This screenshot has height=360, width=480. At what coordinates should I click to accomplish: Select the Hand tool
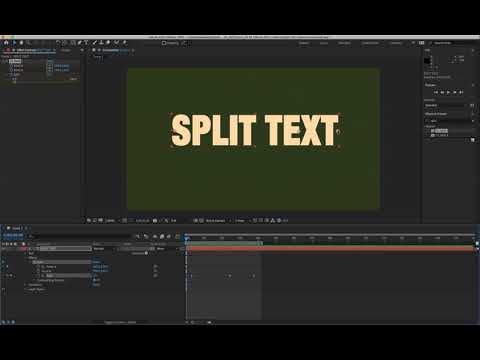[21, 43]
